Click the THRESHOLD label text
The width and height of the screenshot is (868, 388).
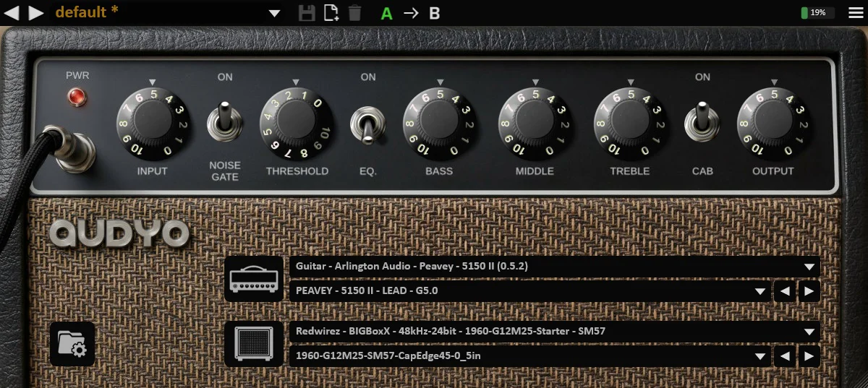297,171
